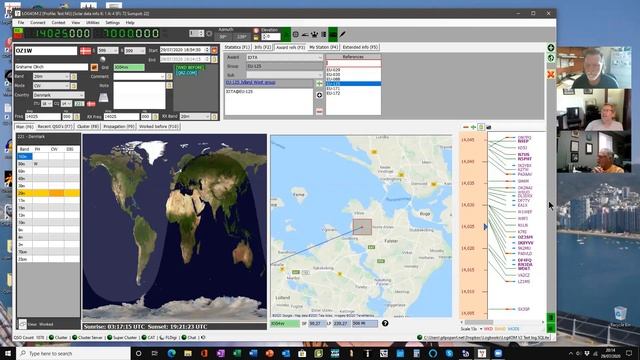Click the taskbar search box
Image resolution: width=640 pixels, height=360 pixels.
click(x=74, y=353)
